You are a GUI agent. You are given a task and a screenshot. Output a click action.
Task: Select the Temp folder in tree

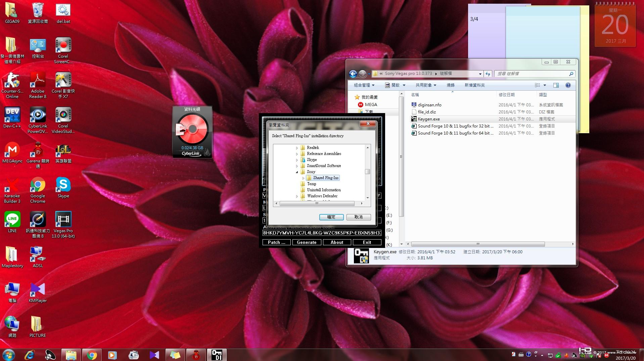pos(311,184)
